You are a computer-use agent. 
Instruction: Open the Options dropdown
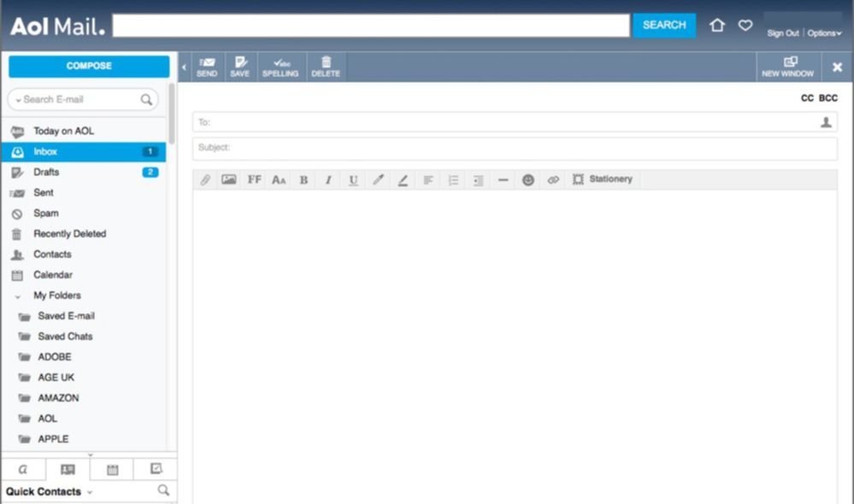(x=824, y=33)
